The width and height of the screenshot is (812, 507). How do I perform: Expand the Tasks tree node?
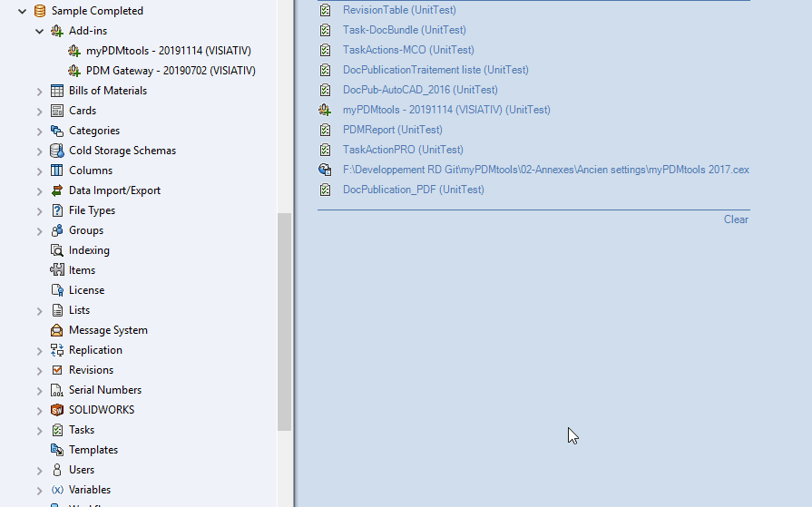point(40,430)
